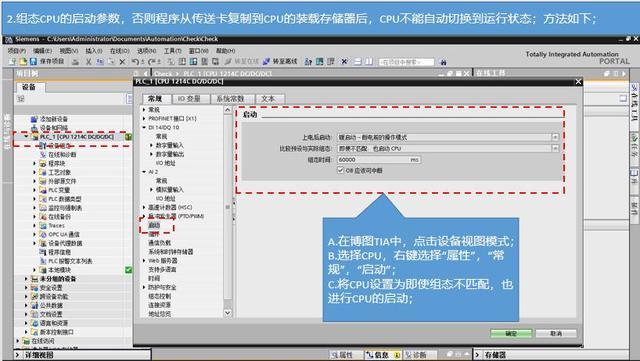640x361 pixels.
Task: Click the vertical split editor toolbar icon
Action: tap(369, 62)
